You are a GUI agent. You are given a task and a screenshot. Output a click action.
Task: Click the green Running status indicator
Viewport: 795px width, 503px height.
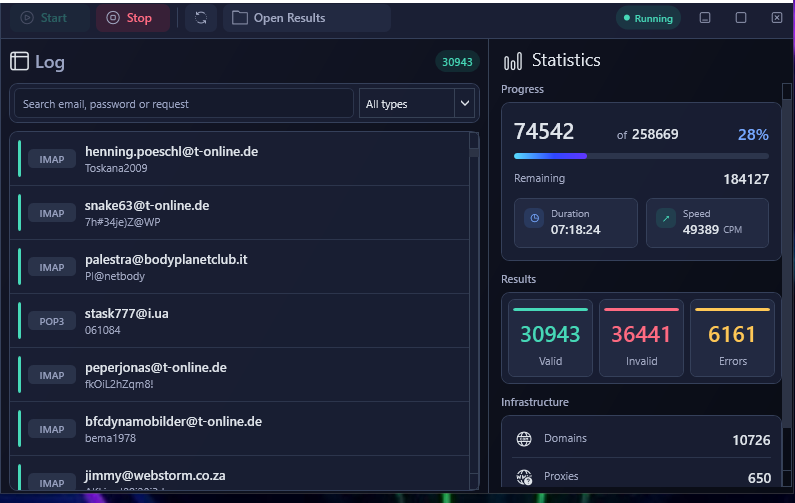click(648, 18)
